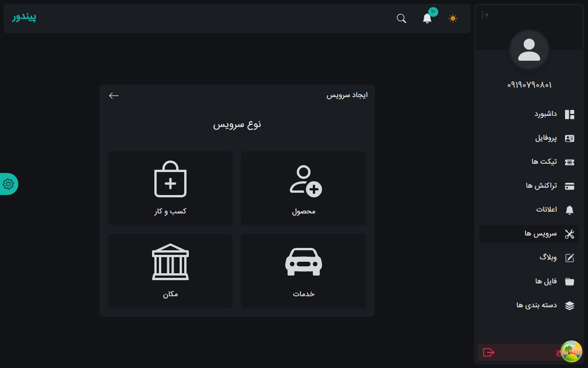Viewport: 588px width, 368px height.
Task: Click the user avatar picture
Action: tap(529, 50)
